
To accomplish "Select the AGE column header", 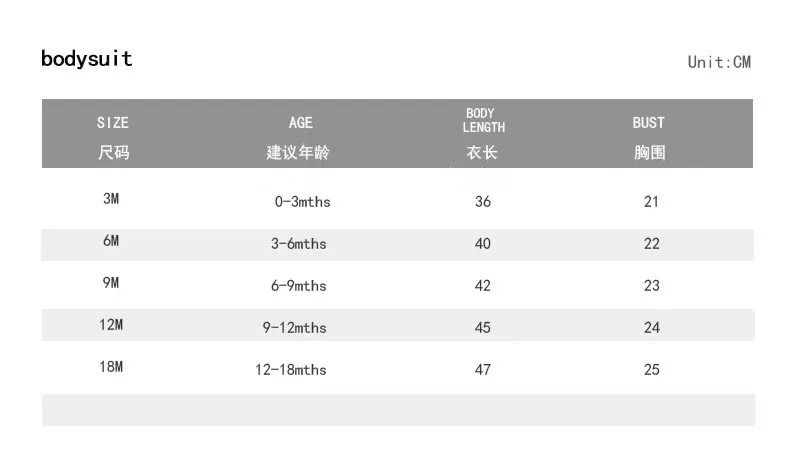I will point(298,137).
